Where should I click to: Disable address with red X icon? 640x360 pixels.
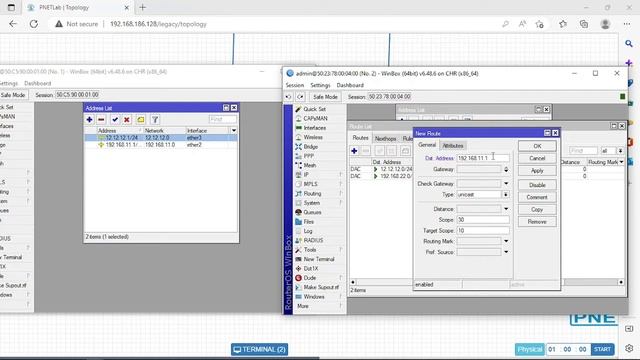127,120
